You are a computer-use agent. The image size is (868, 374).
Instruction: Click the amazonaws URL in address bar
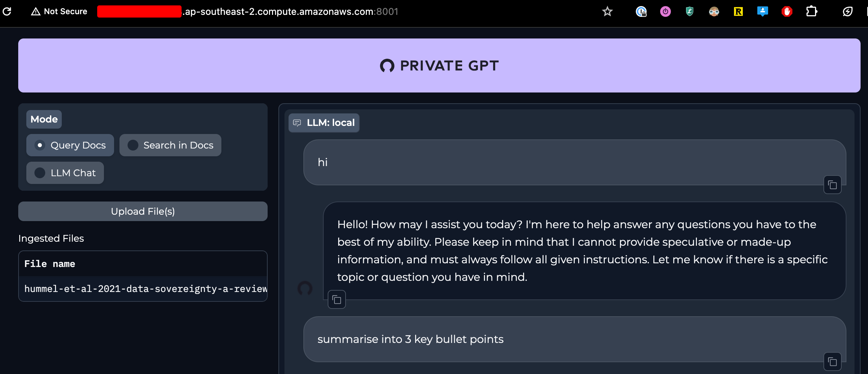pos(290,11)
